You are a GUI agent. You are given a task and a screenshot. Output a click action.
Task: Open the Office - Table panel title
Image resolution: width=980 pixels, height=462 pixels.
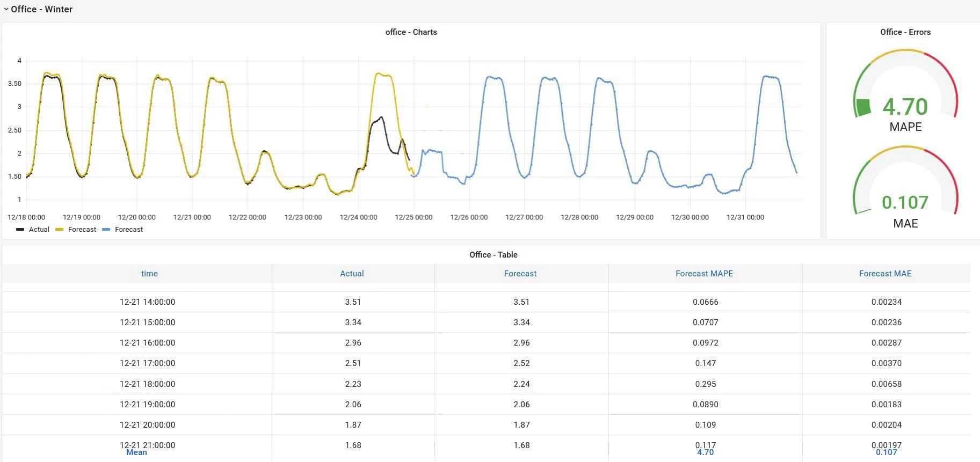click(493, 255)
